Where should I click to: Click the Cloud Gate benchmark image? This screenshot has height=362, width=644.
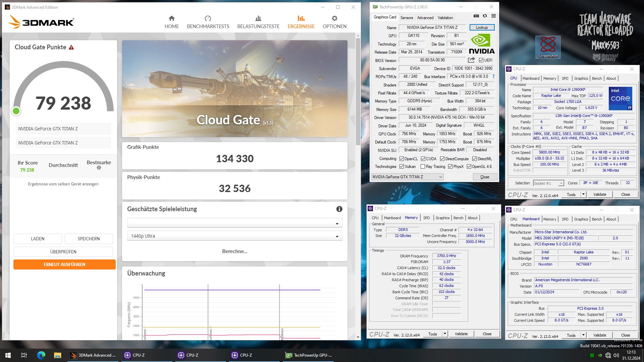tap(234, 89)
